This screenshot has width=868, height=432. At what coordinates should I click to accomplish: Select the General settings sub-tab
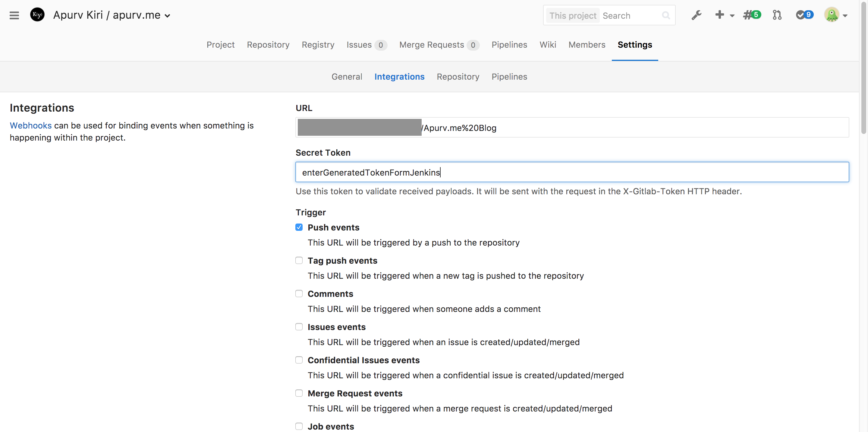(346, 77)
